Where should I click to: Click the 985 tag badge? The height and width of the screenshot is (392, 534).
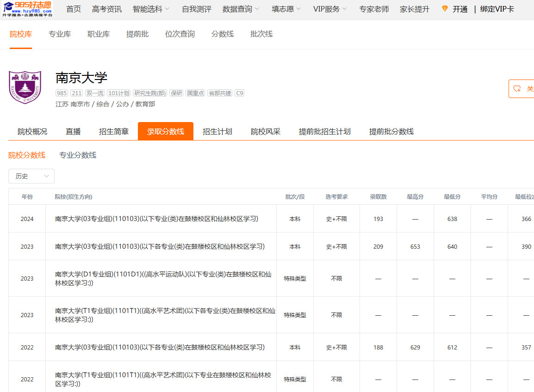62,93
